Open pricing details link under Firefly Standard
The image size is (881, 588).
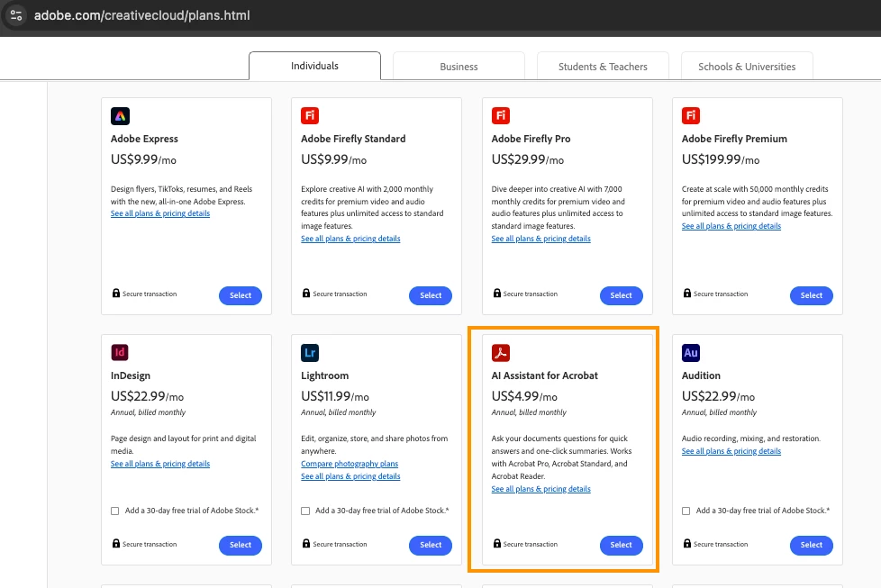pos(350,239)
